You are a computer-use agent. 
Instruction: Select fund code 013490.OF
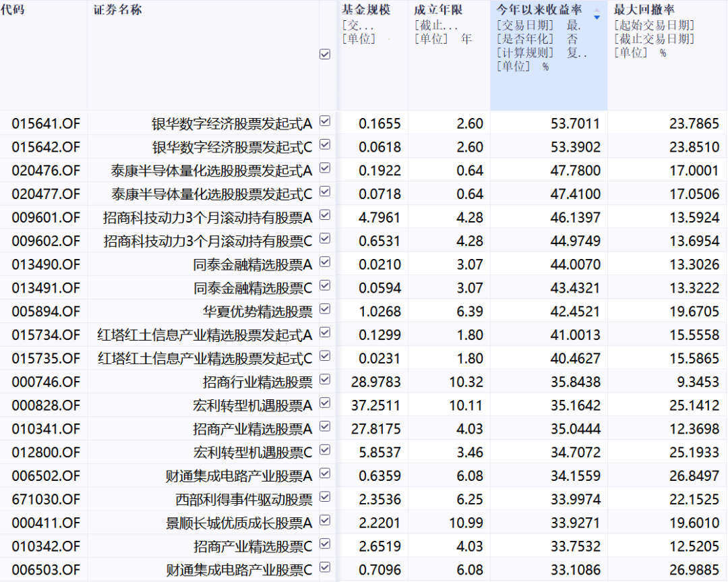(x=46, y=265)
